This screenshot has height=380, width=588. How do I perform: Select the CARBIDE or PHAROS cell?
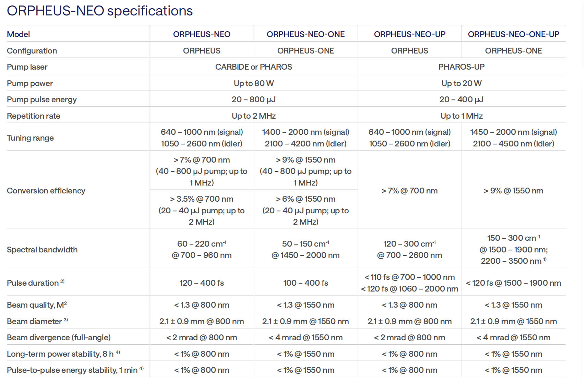[253, 67]
